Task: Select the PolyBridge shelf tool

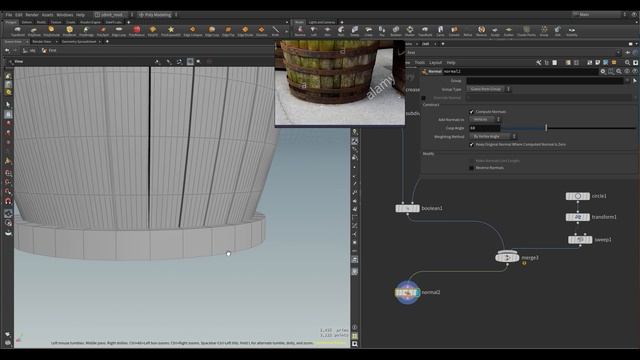Action: (x=86, y=31)
